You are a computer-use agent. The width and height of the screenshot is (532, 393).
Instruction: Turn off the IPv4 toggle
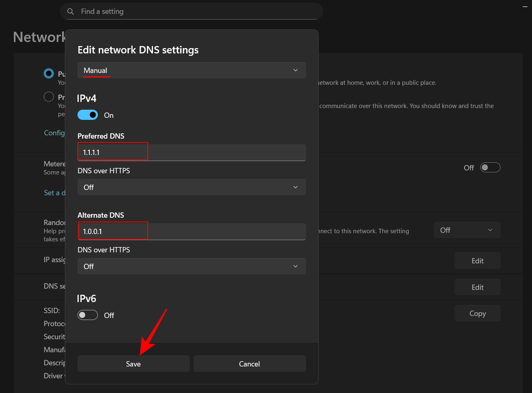pos(88,115)
